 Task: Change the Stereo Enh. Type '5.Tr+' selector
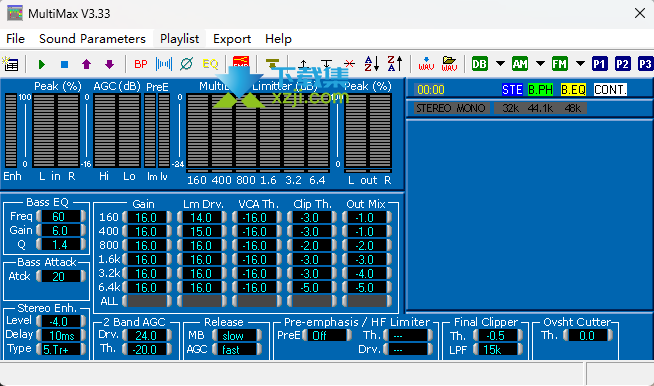[61, 349]
